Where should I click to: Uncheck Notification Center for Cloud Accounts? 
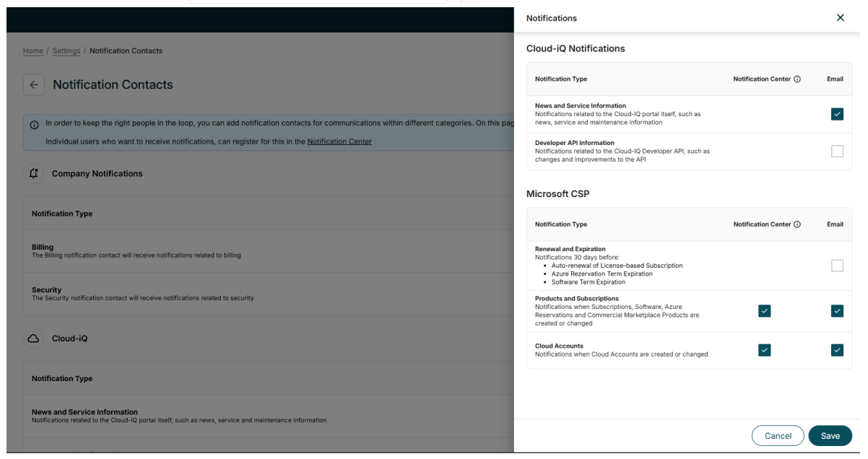tap(764, 350)
